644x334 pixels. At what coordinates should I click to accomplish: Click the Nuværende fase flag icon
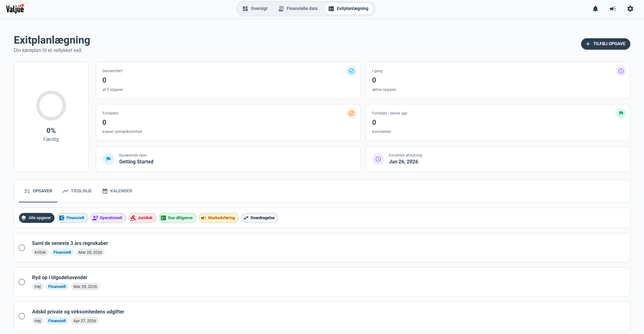[x=108, y=159]
